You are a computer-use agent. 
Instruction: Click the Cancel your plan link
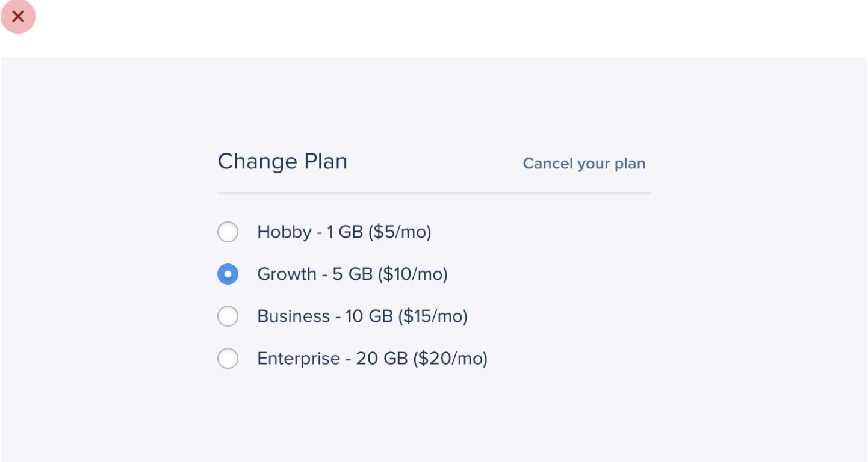584,164
